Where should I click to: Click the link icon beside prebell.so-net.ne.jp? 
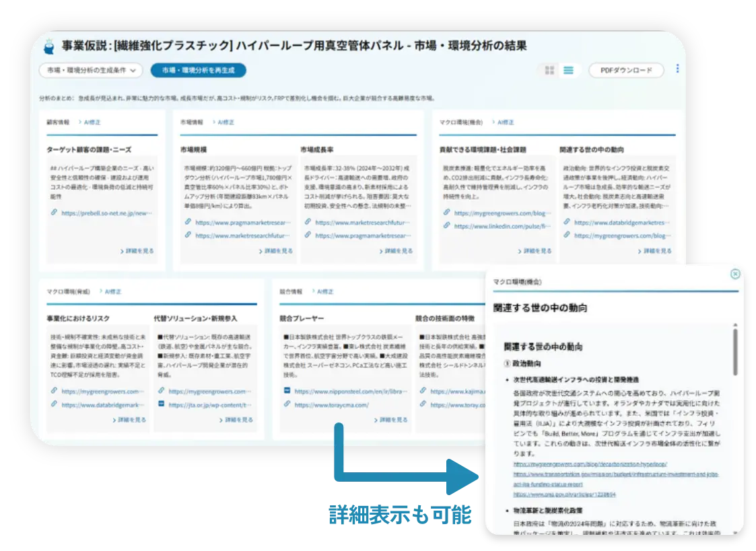click(x=54, y=213)
